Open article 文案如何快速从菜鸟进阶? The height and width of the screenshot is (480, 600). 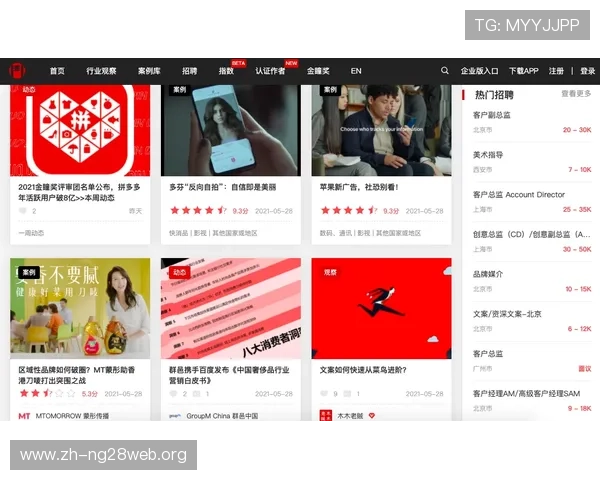click(x=363, y=370)
